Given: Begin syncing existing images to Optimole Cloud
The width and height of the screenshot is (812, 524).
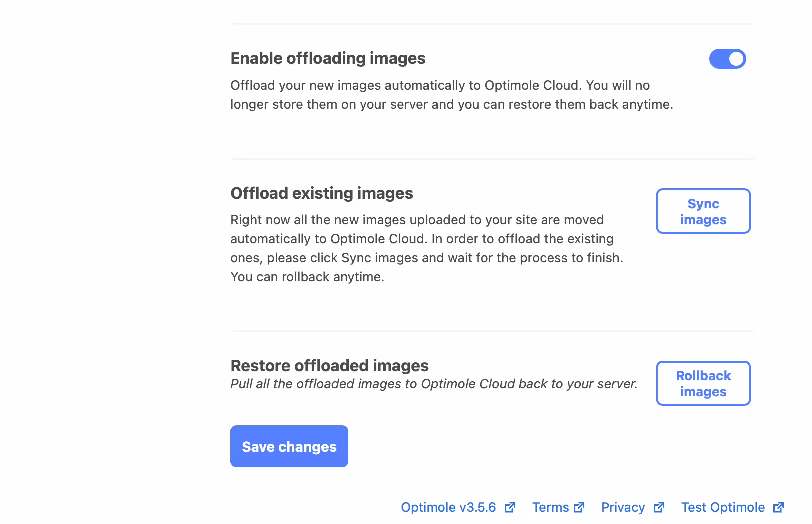Looking at the screenshot, I should coord(703,211).
